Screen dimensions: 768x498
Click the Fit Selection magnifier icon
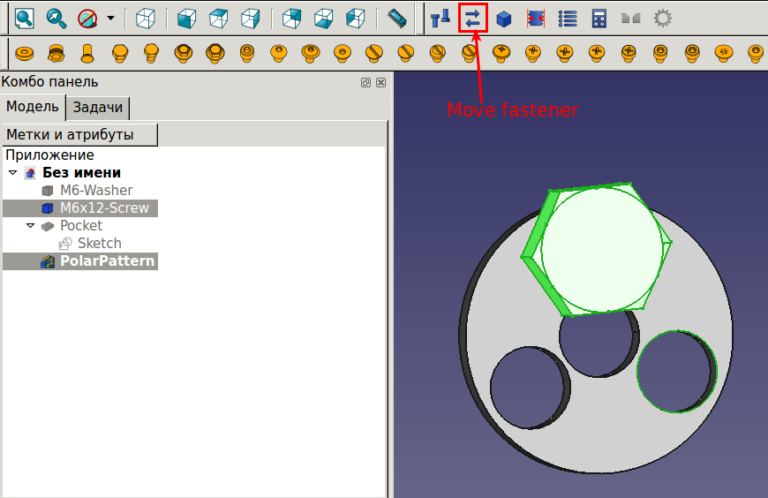point(56,18)
